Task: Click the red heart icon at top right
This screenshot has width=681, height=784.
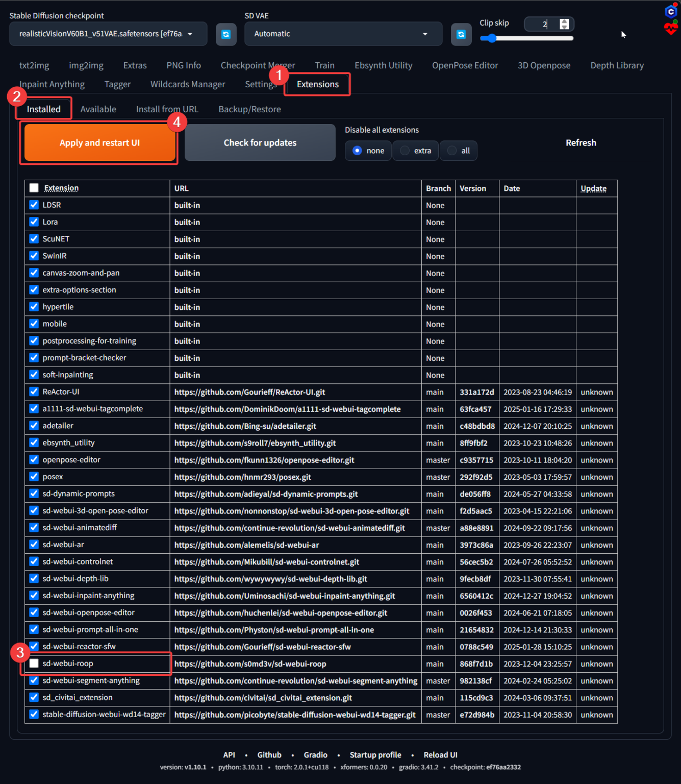Action: (x=671, y=28)
